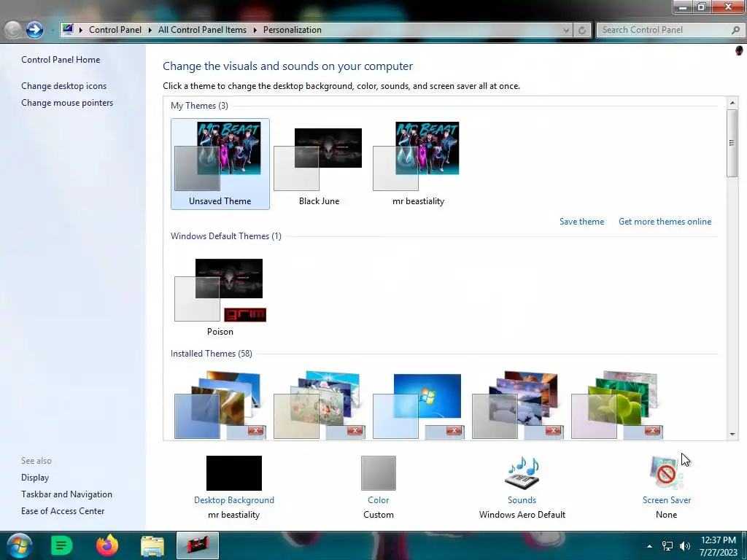Launch Firefox from the taskbar

107,545
